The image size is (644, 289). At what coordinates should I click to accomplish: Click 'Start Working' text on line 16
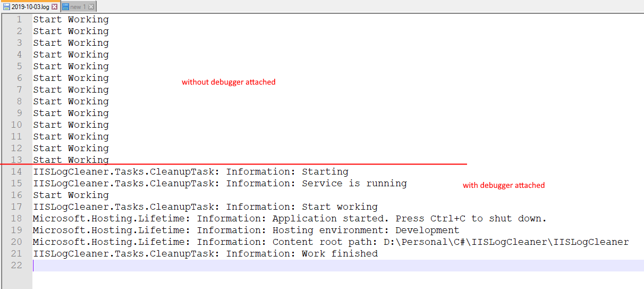coord(71,195)
